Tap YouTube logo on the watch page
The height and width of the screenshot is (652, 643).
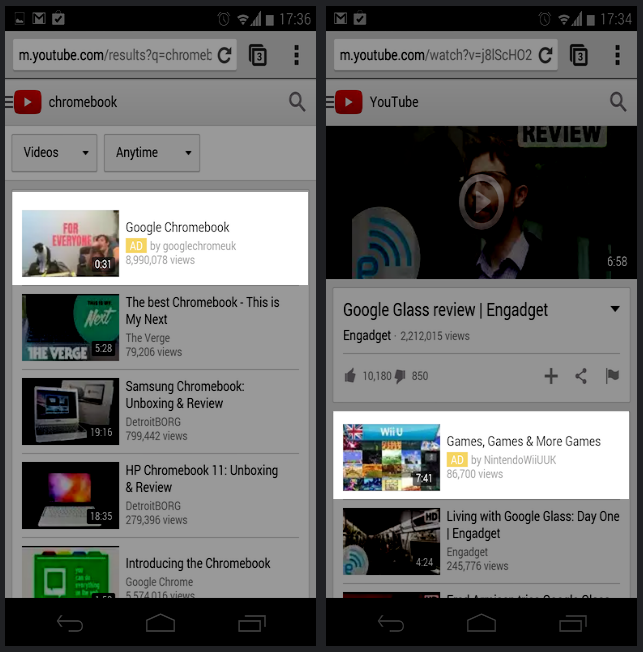point(349,102)
